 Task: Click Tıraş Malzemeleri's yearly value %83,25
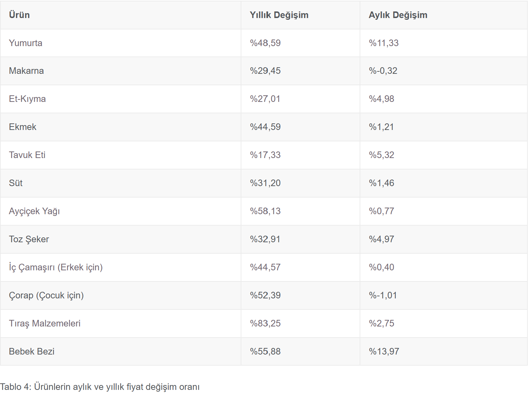[x=265, y=323]
